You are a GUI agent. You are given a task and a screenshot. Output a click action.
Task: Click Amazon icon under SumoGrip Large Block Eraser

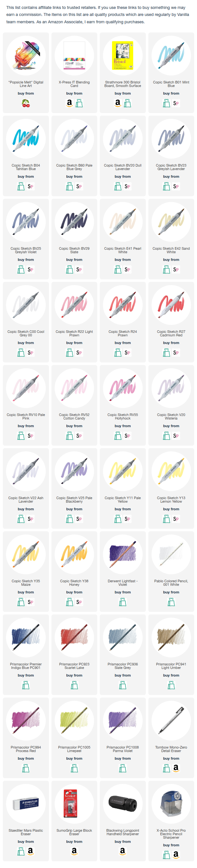click(x=74, y=851)
